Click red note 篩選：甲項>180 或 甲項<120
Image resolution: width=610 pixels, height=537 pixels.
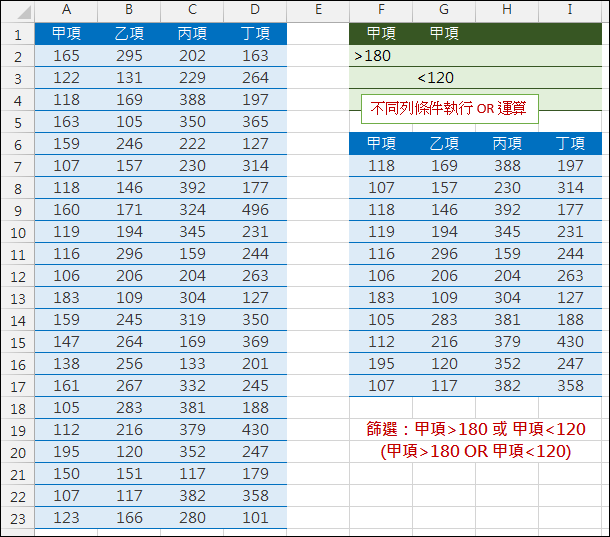476,429
